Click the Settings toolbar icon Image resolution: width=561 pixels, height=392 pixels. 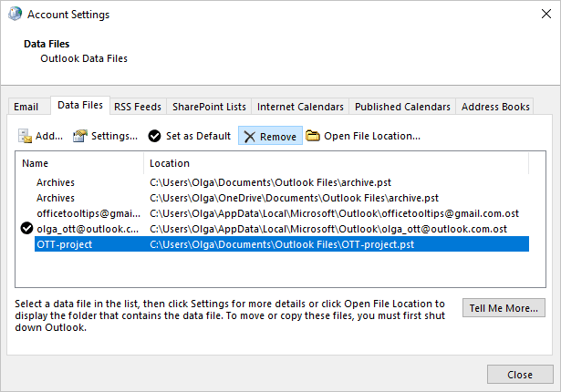(x=80, y=136)
